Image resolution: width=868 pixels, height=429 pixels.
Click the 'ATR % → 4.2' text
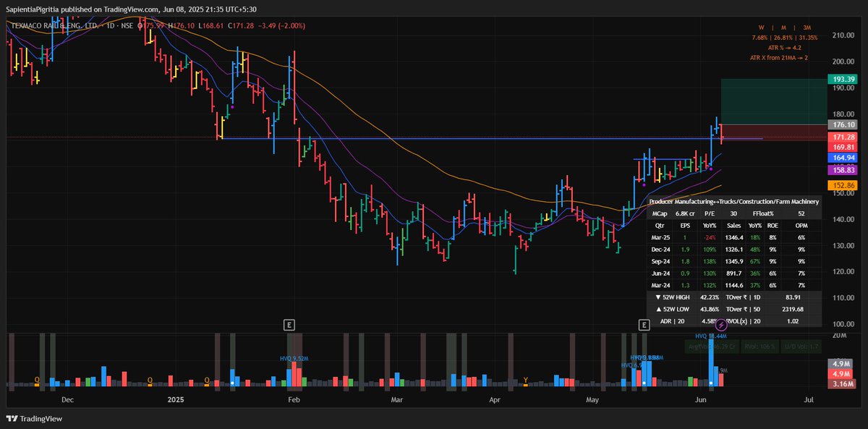click(x=783, y=47)
